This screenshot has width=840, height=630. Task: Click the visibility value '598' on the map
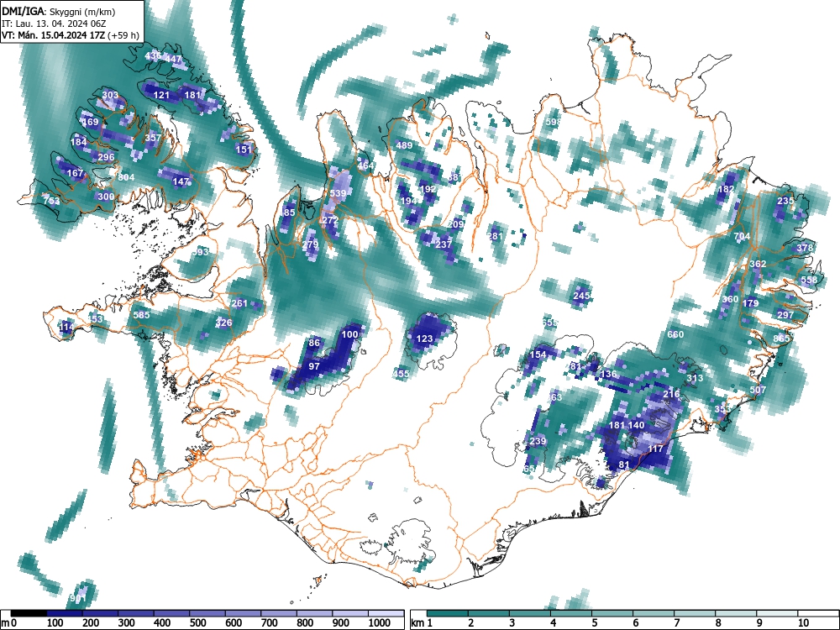[x=554, y=122]
